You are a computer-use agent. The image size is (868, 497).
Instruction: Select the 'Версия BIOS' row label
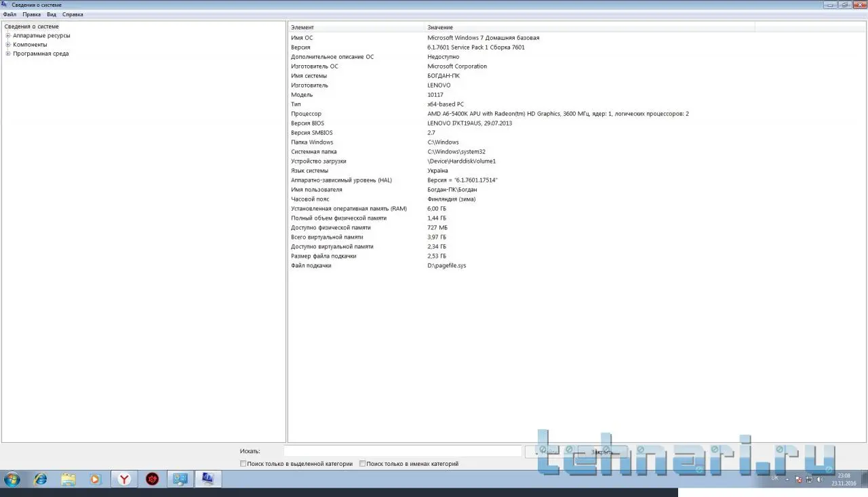pos(308,123)
